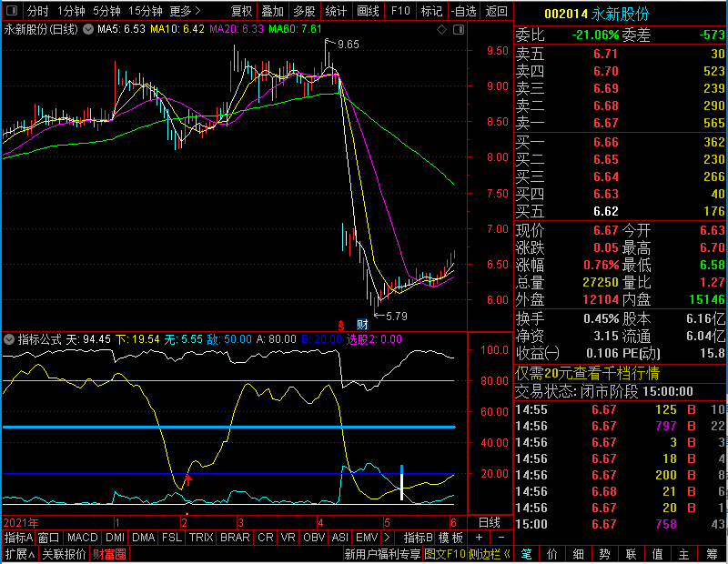
Task: Zoom in chart with plus button
Action: tap(480, 538)
